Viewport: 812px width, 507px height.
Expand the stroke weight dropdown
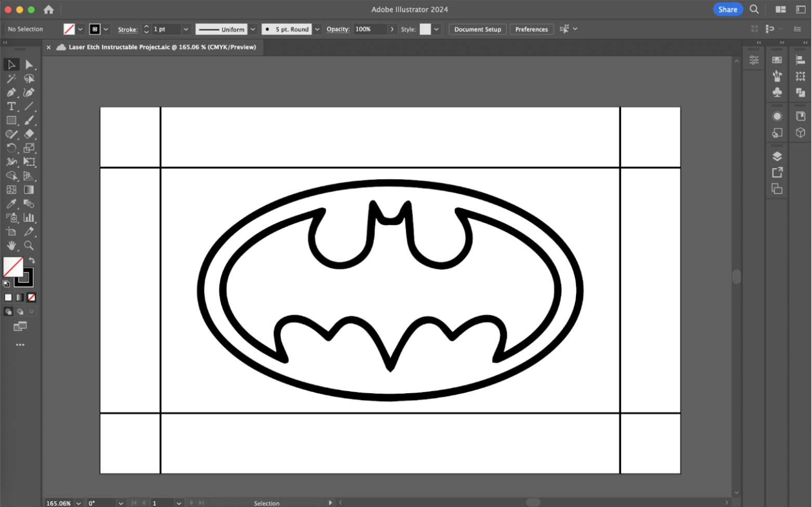tap(186, 30)
